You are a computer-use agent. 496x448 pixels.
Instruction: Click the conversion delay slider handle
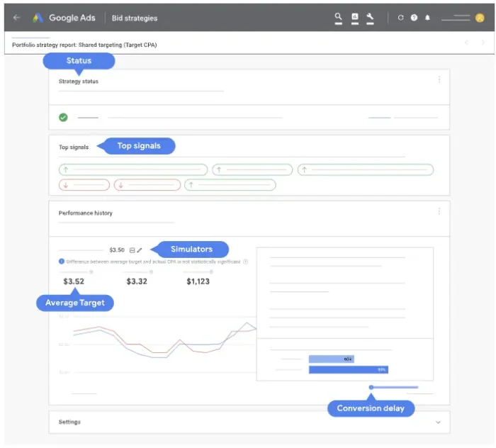371,387
